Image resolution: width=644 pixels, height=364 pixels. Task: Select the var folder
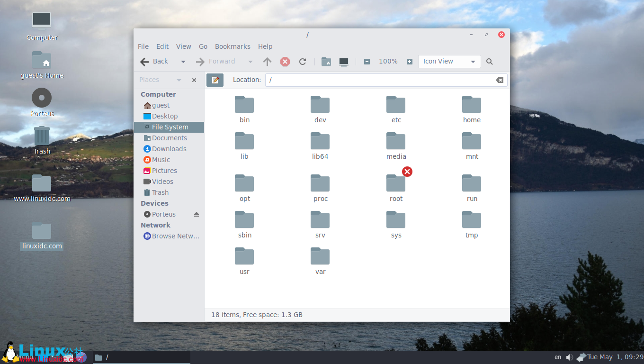[320, 261]
